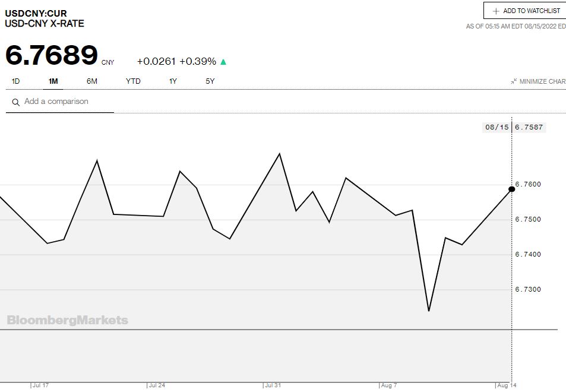Select the 1D time range tab

[x=16, y=81]
